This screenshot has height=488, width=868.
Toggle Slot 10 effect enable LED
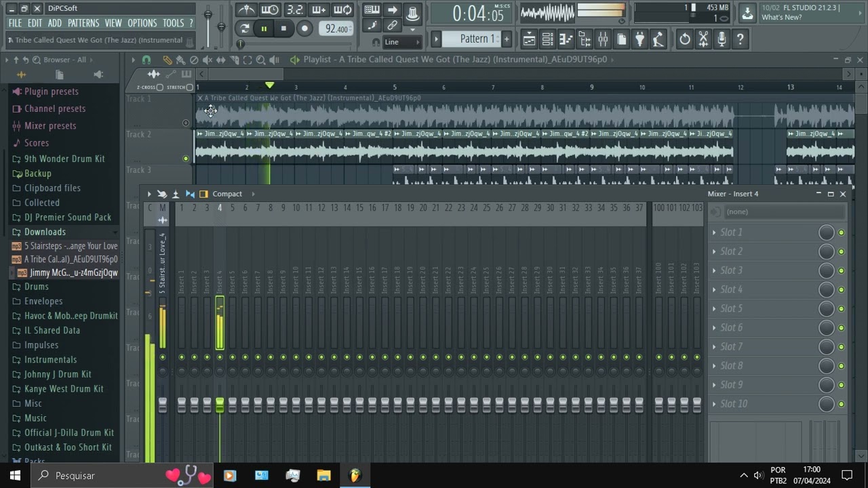tap(842, 404)
